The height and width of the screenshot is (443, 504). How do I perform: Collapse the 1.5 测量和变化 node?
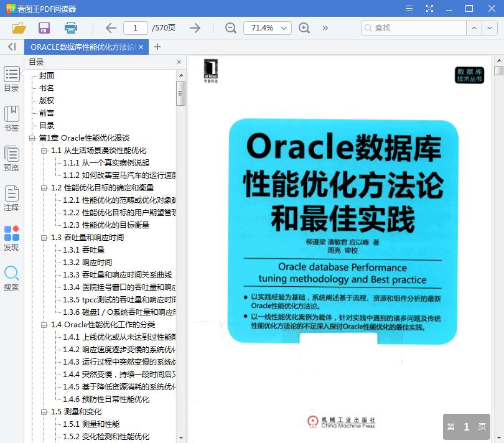[x=44, y=412]
